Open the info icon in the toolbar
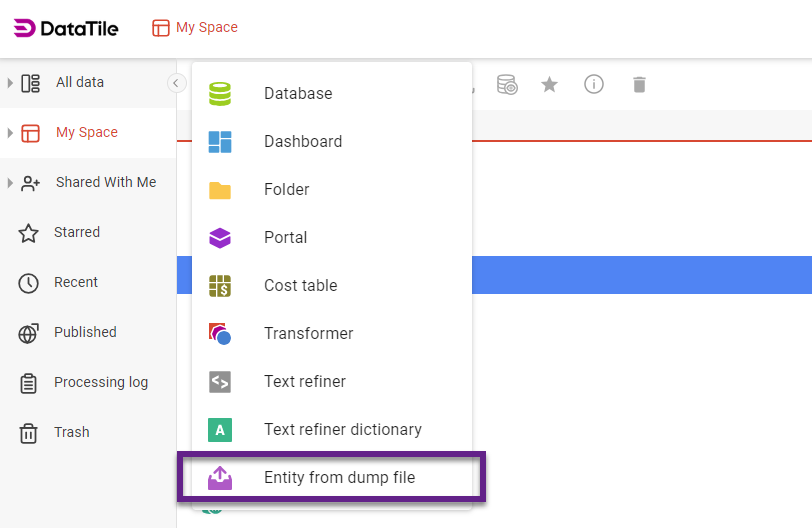This screenshot has width=812, height=528. coord(594,85)
